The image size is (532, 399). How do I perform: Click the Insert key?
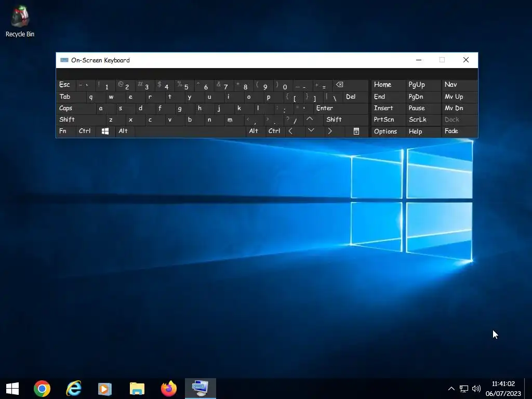(x=389, y=108)
